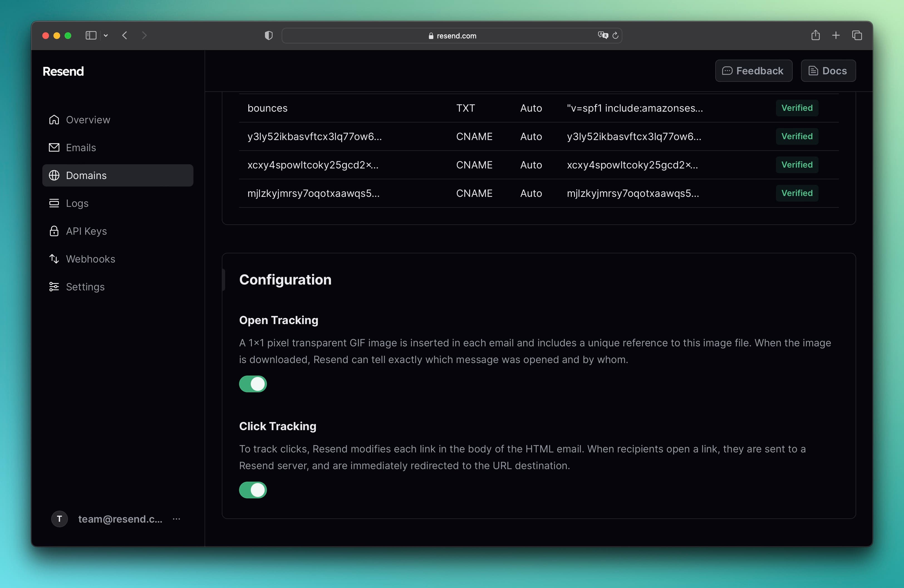This screenshot has height=588, width=904.
Task: Select the Webhooks arrow icon
Action: tap(54, 259)
